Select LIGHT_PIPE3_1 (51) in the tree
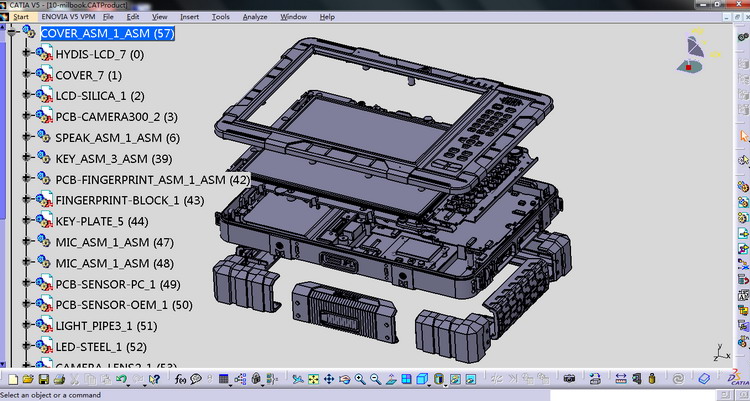Image resolution: width=750 pixels, height=401 pixels. (x=106, y=326)
